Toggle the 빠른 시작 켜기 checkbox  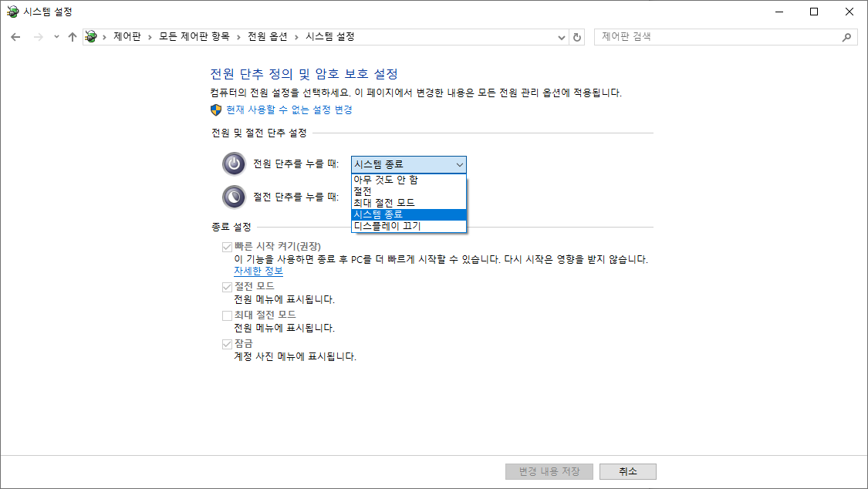pyautogui.click(x=227, y=247)
